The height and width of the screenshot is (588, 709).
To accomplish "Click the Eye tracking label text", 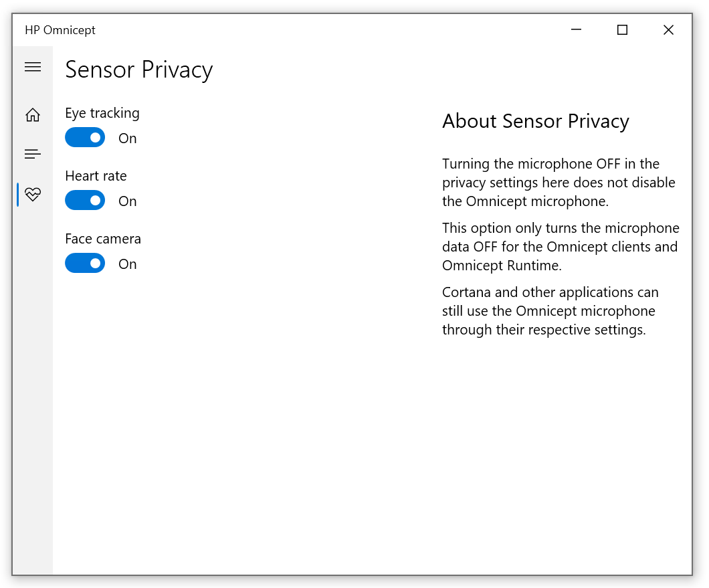I will click(102, 113).
